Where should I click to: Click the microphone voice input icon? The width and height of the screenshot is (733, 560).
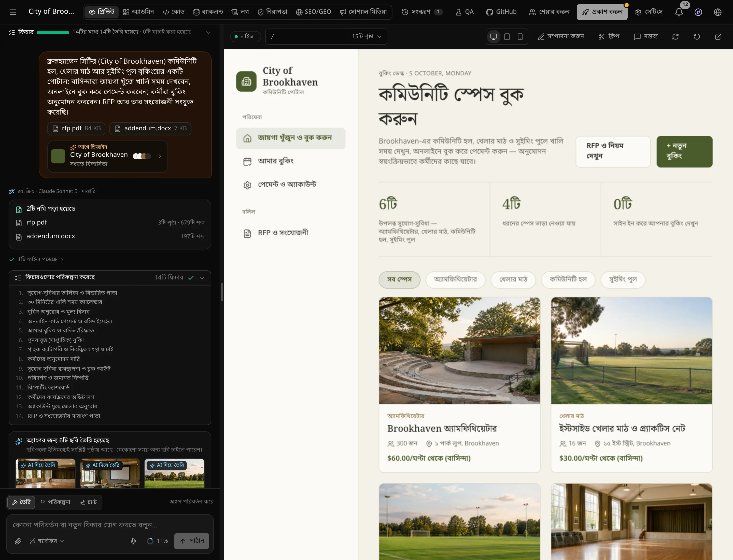pos(133,541)
